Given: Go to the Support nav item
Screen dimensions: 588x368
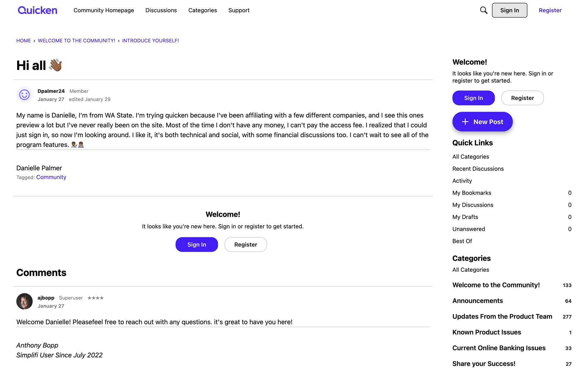Looking at the screenshot, I should 239,10.
